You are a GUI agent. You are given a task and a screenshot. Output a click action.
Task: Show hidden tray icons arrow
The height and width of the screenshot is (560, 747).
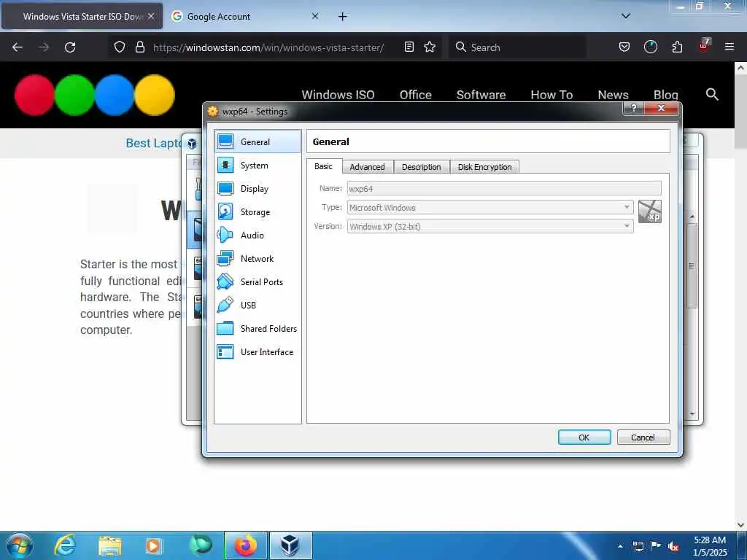[x=620, y=546]
